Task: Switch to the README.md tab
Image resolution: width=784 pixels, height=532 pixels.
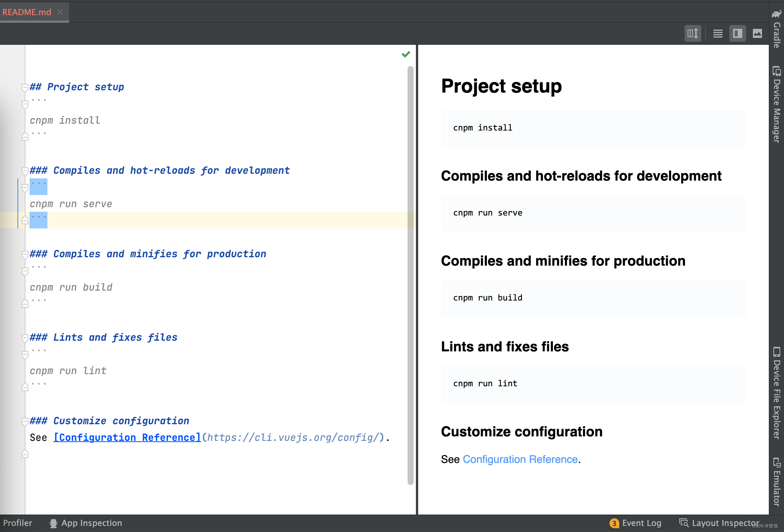Action: 27,12
